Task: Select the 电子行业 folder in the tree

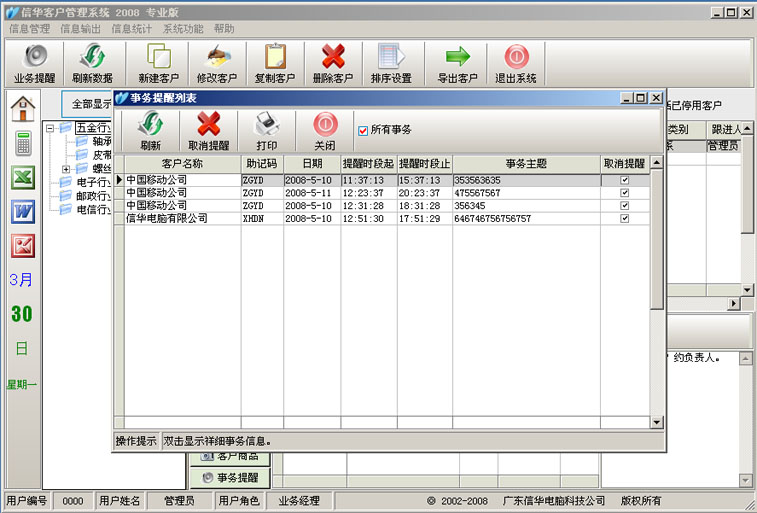Action: click(86, 182)
